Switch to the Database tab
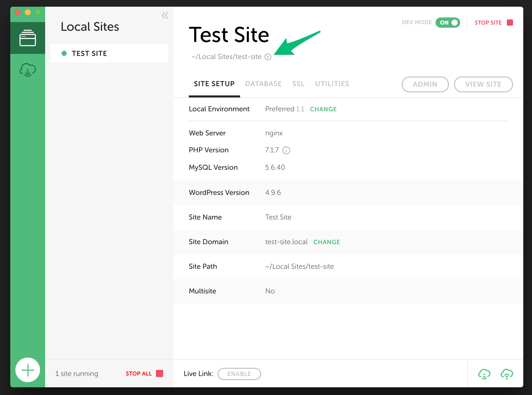Image resolution: width=532 pixels, height=395 pixels. (x=263, y=84)
